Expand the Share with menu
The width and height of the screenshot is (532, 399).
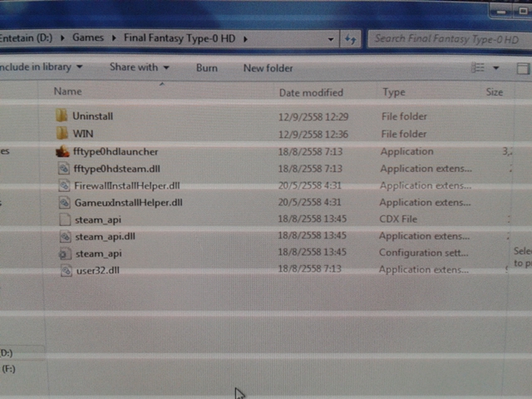tap(139, 67)
